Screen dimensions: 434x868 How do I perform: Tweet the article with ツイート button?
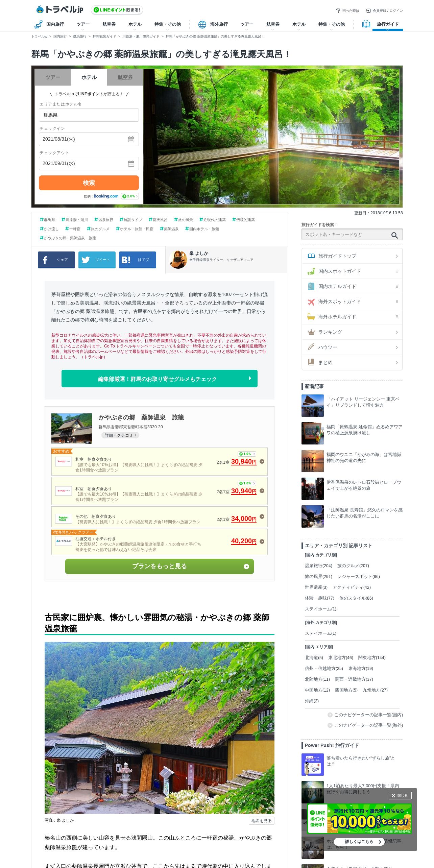click(x=97, y=260)
